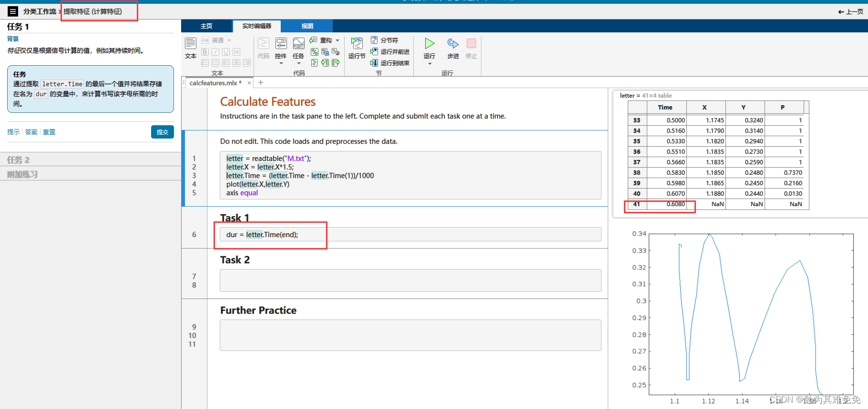Click 运行到结束 (Run to End)

click(x=390, y=63)
